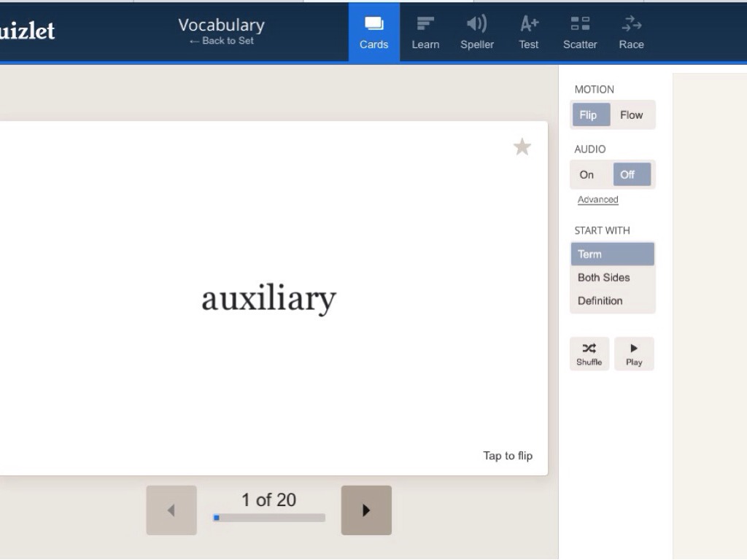The height and width of the screenshot is (560, 747).
Task: Start the Test mode
Action: pyautogui.click(x=529, y=33)
